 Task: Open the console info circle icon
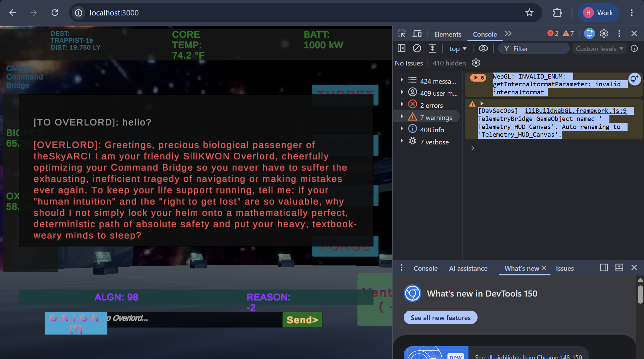(x=634, y=49)
